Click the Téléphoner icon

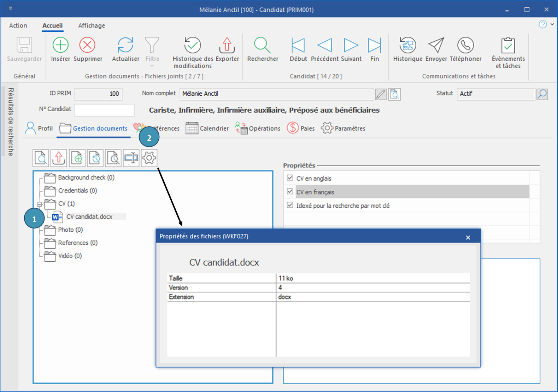pyautogui.click(x=465, y=45)
